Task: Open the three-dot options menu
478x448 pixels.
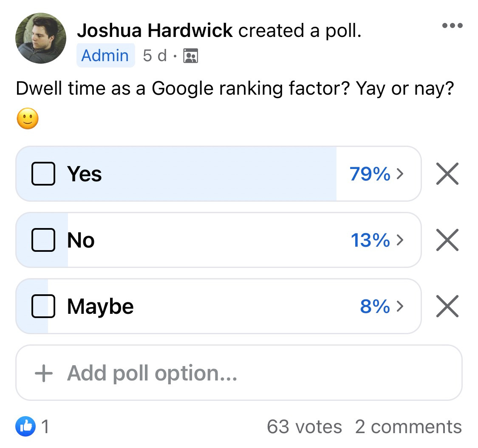Action: tap(452, 25)
